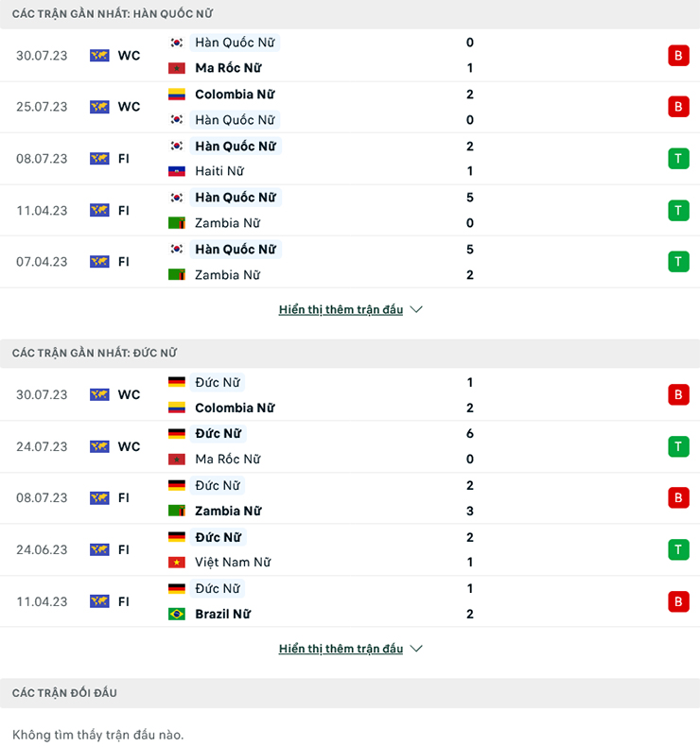Click the Brazil flag icon
Viewport: 700px width, 747px height.
[x=177, y=614]
